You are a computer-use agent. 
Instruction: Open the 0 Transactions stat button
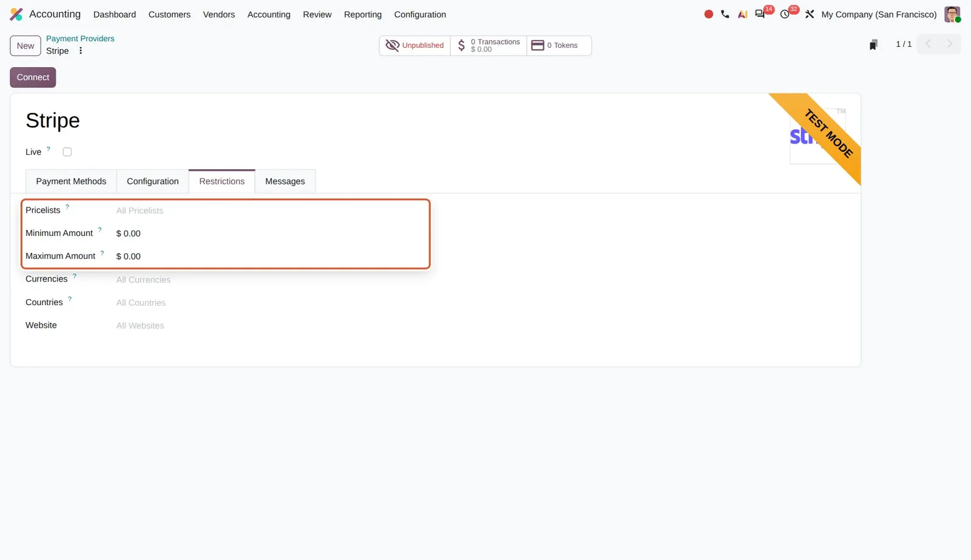(x=489, y=46)
